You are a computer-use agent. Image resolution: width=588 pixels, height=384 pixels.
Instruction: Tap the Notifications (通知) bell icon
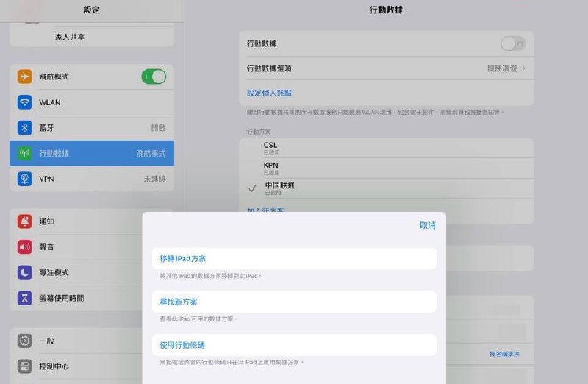point(24,221)
